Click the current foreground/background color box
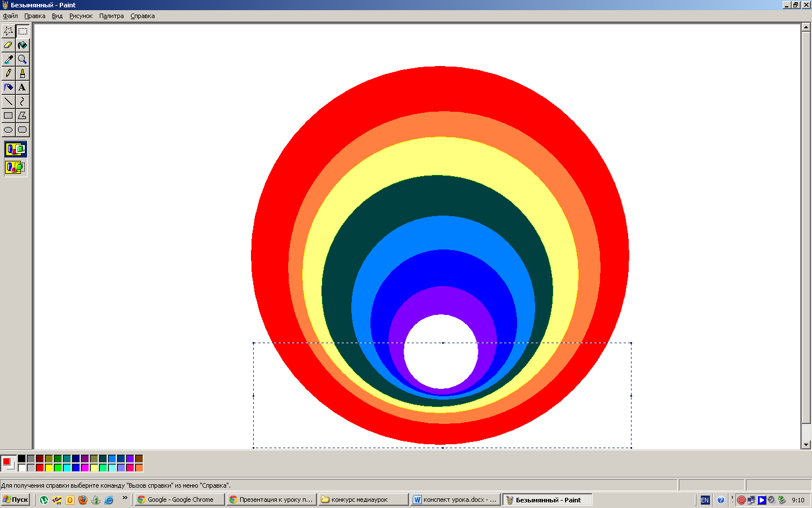Screen dimensions: 812x508 point(8,463)
